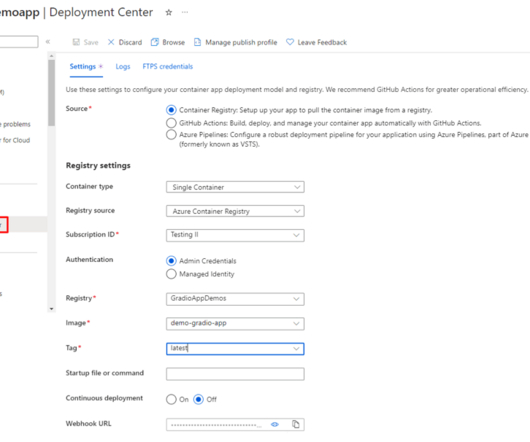Switch to the Settings tab

(86, 67)
